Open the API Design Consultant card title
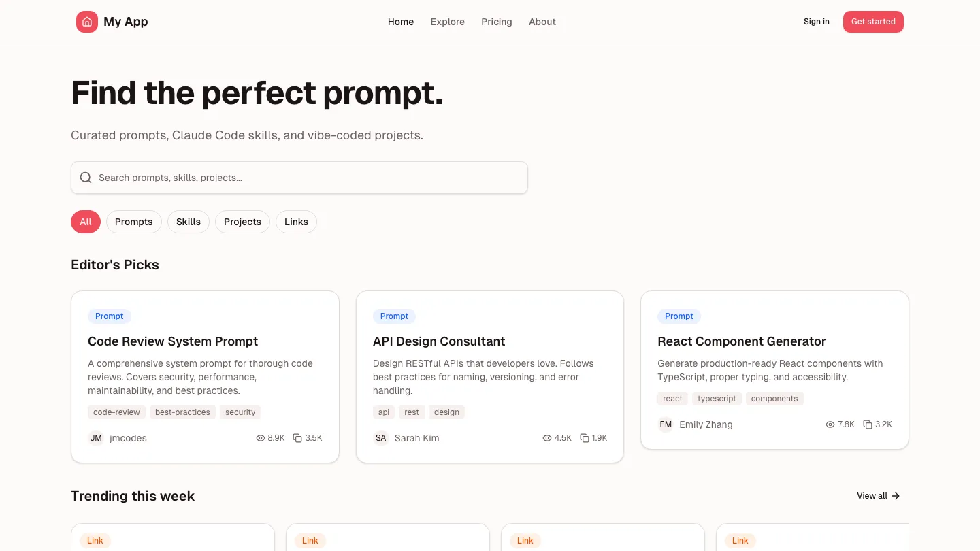Screen dimensions: 980x551 click(x=439, y=341)
